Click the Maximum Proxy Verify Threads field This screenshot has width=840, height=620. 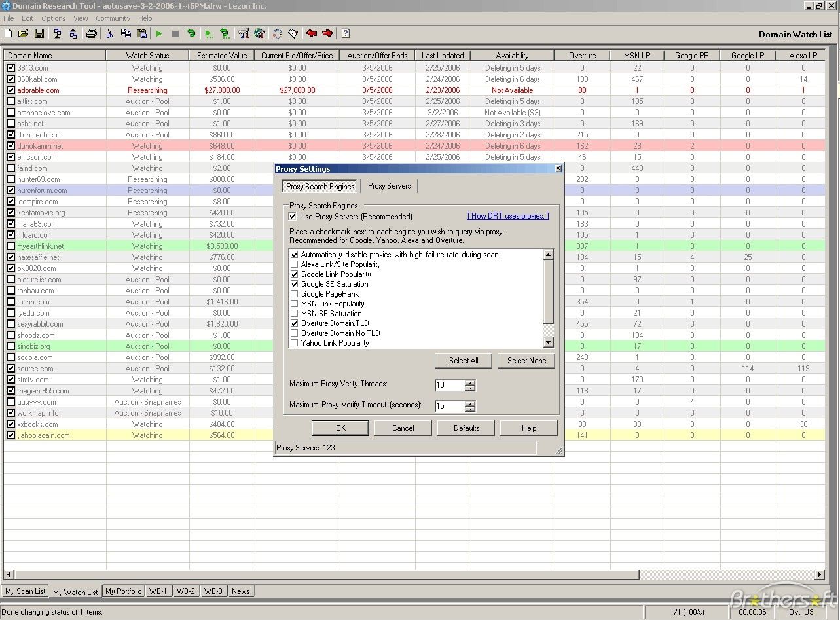point(450,385)
